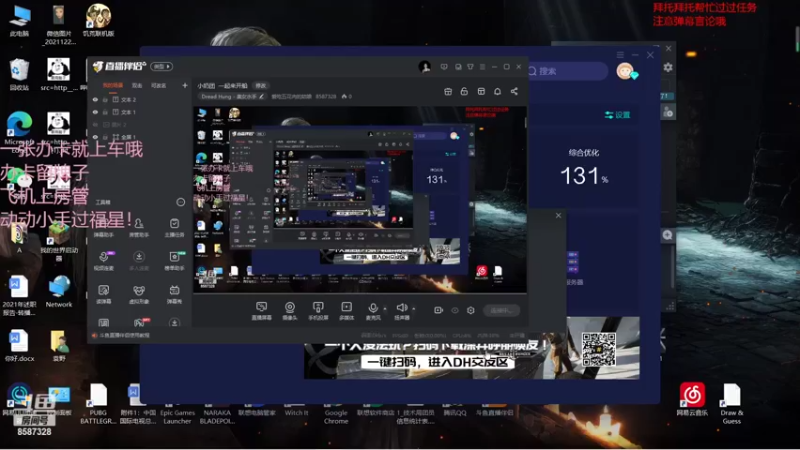
Task: Click the unlock padlock icon above preview
Action: click(464, 91)
